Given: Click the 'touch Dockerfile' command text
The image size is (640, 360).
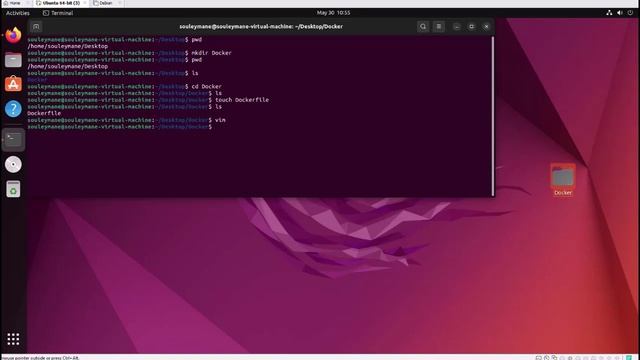Looking at the screenshot, I should (x=242, y=100).
